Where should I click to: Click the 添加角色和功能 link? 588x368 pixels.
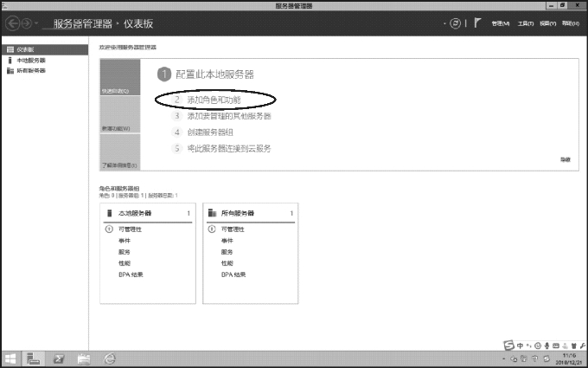point(214,100)
